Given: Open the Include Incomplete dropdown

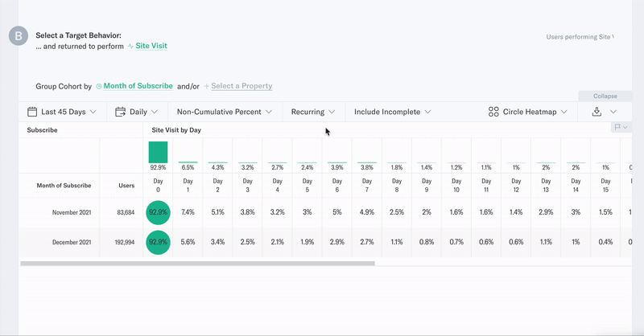Looking at the screenshot, I should [x=392, y=112].
